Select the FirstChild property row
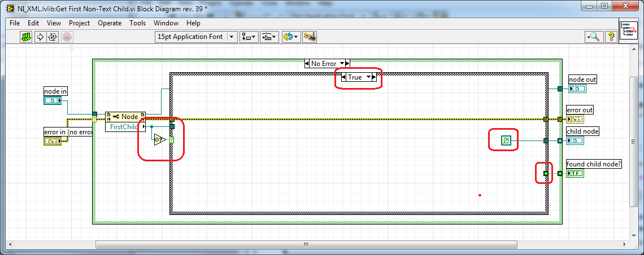The height and width of the screenshot is (255, 644). (125, 127)
